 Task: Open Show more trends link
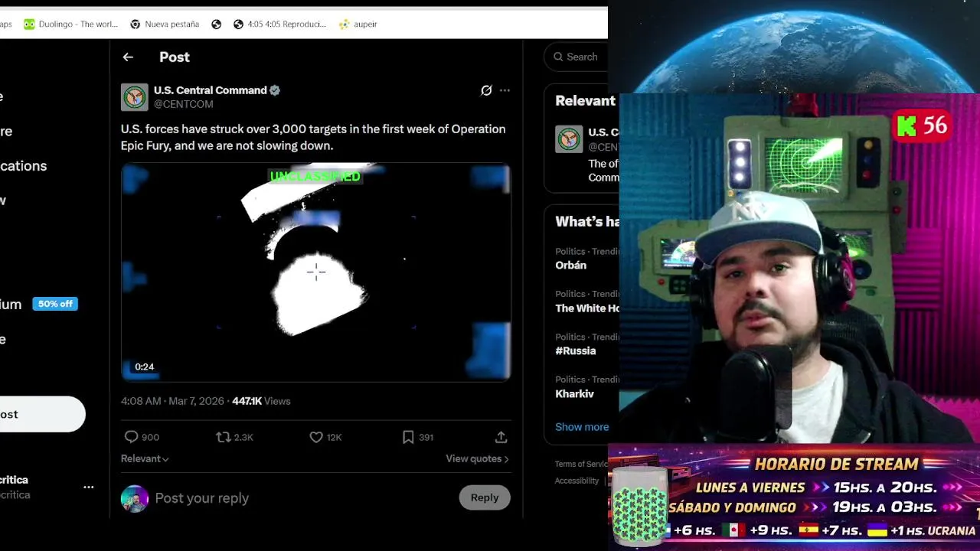point(582,427)
